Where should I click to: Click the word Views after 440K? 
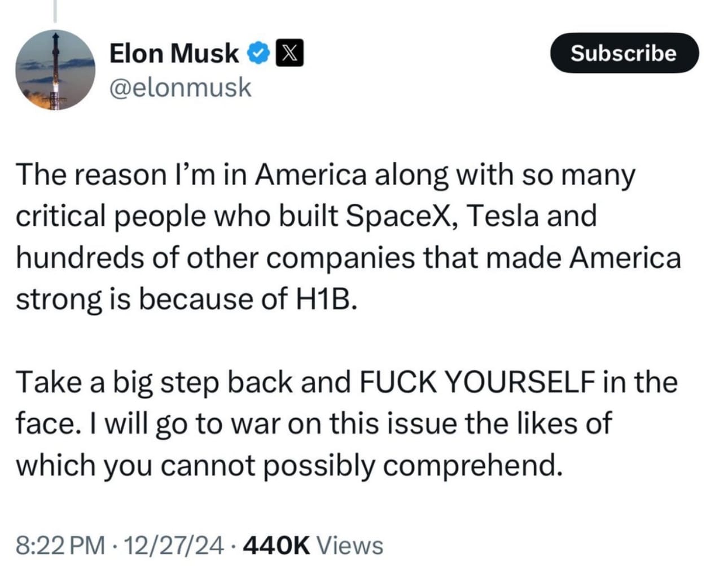(x=350, y=546)
